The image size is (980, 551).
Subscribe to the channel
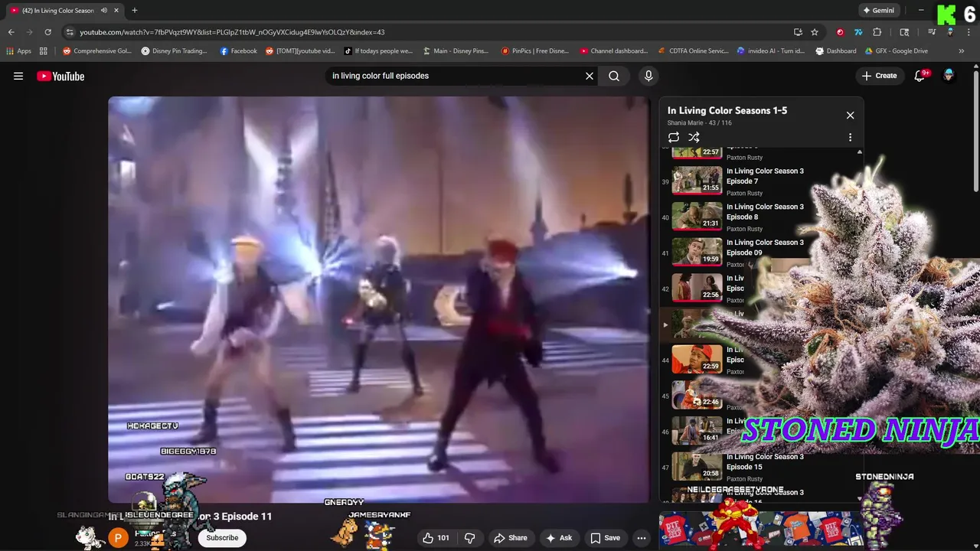[x=222, y=538]
